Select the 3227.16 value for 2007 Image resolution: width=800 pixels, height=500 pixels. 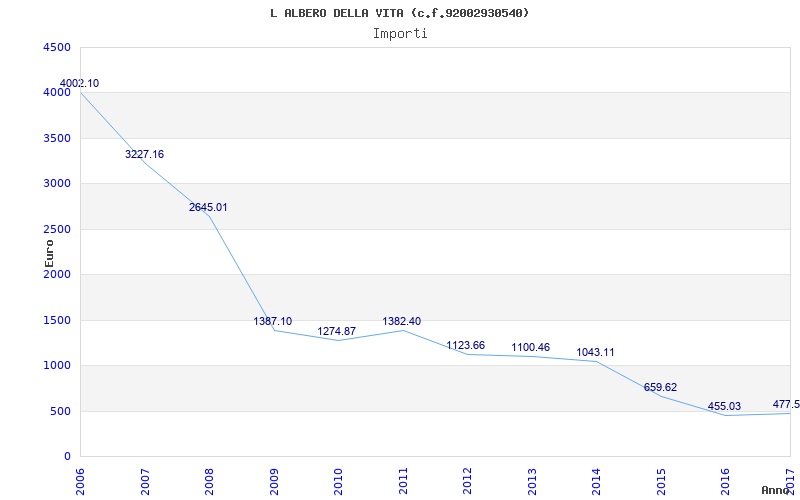click(x=144, y=154)
